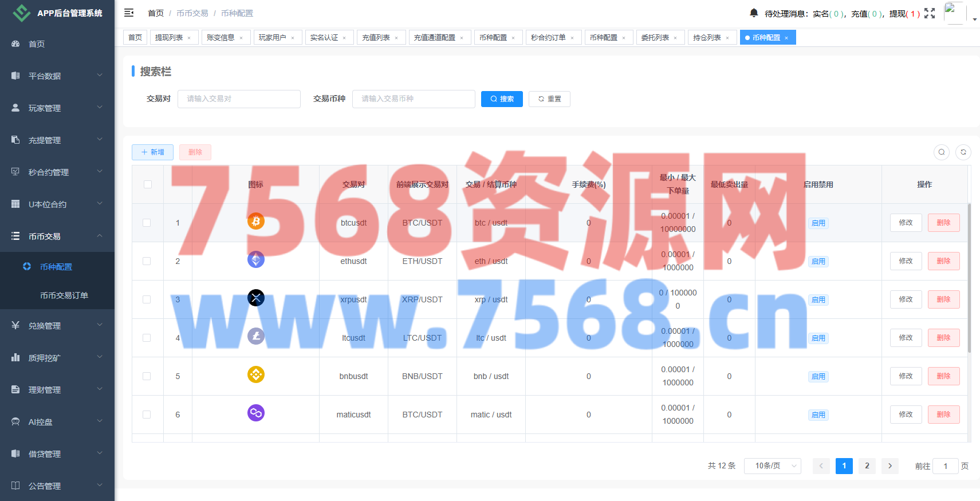Click the round refresh table icon
The image size is (980, 501).
point(963,152)
